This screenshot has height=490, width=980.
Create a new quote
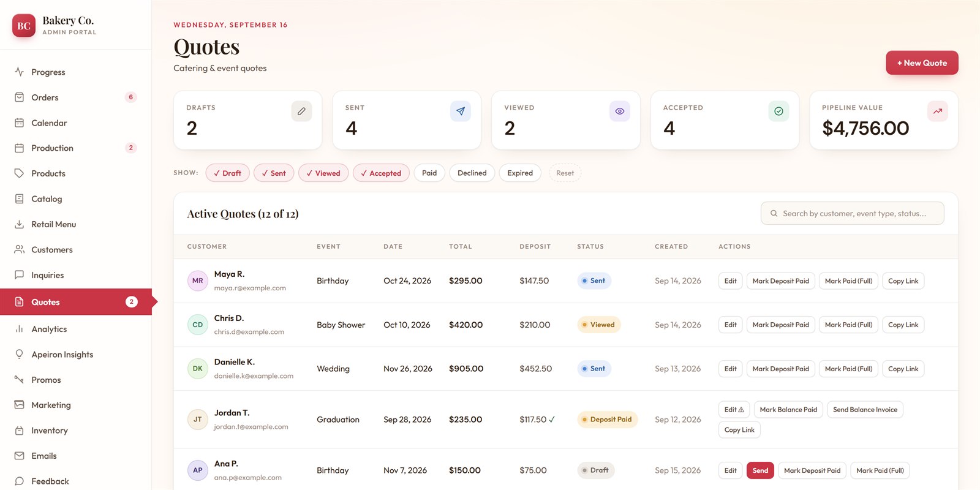[x=922, y=62]
